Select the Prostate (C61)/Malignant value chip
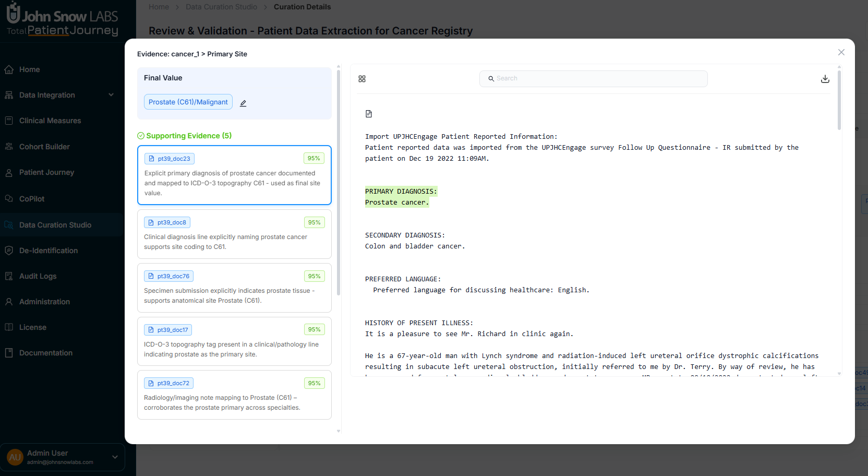This screenshot has width=868, height=476. [x=188, y=101]
